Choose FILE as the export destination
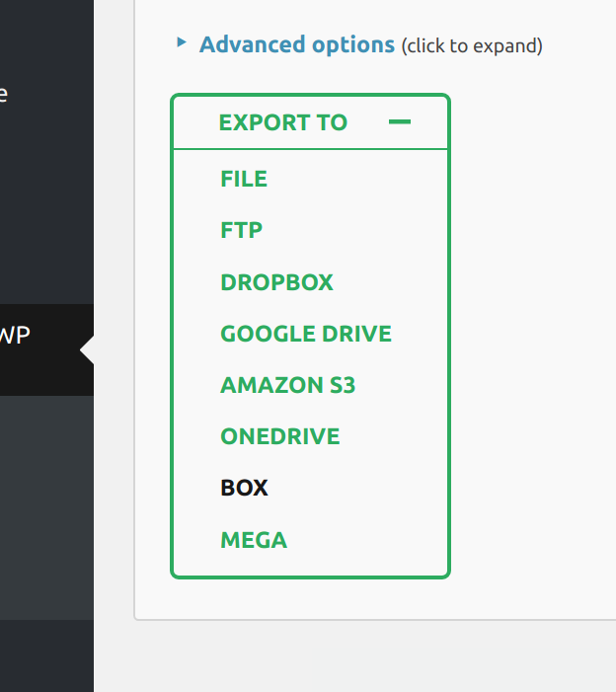The width and height of the screenshot is (616, 692). coord(244,179)
